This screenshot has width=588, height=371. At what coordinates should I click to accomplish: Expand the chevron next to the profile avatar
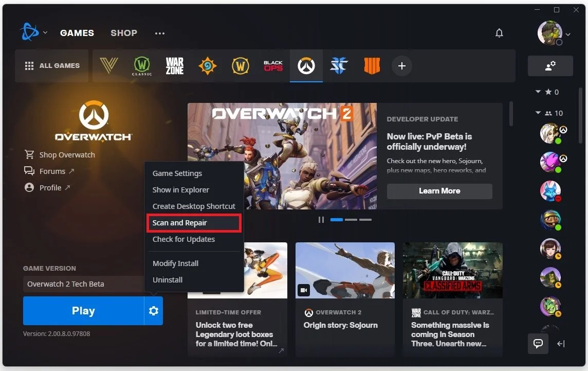click(568, 34)
